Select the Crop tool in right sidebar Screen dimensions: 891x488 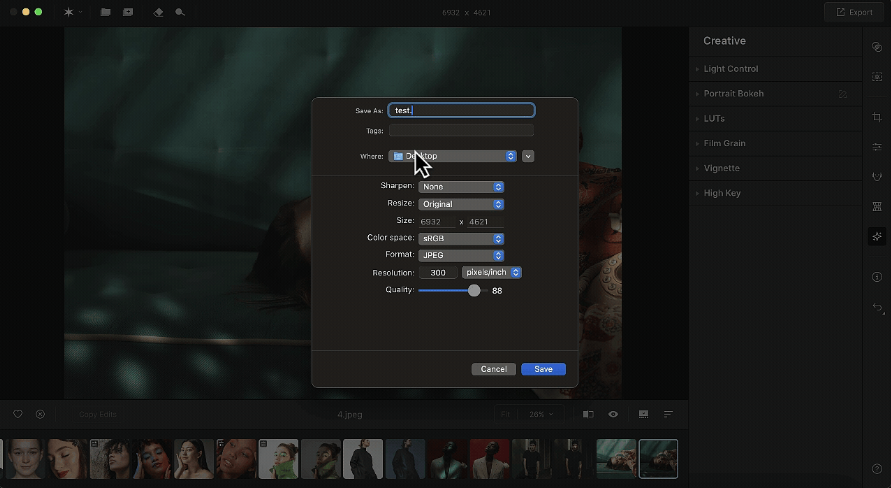click(877, 118)
